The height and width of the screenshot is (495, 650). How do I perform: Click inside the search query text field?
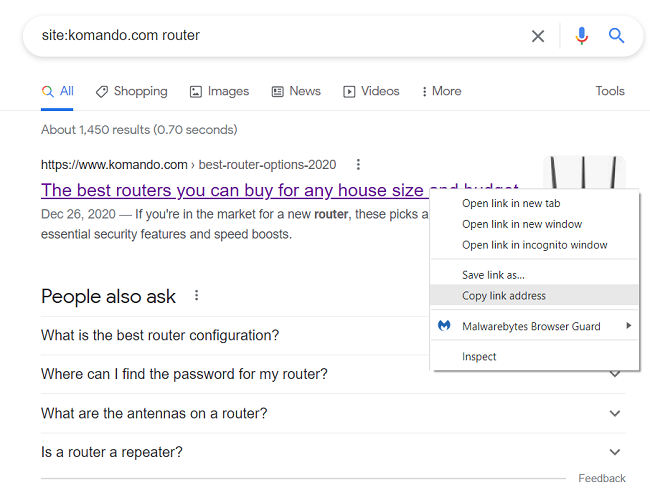282,36
